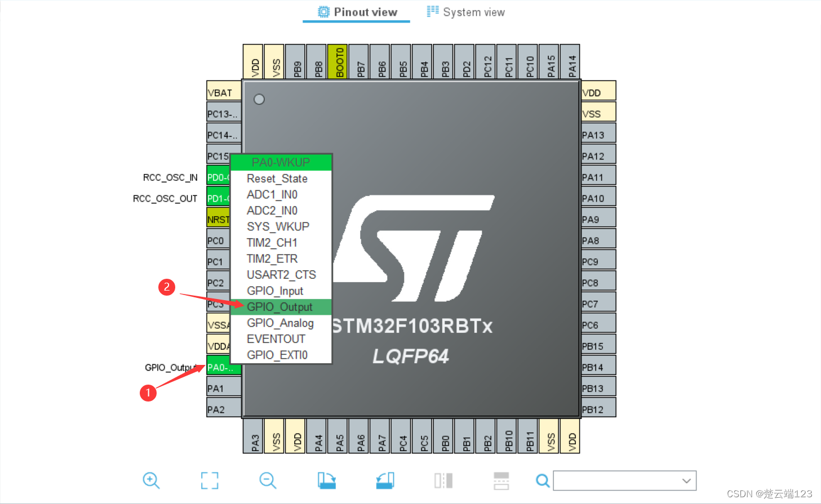Image resolution: width=821 pixels, height=504 pixels.
Task: Click the Pinout view chip icon
Action: [x=323, y=11]
